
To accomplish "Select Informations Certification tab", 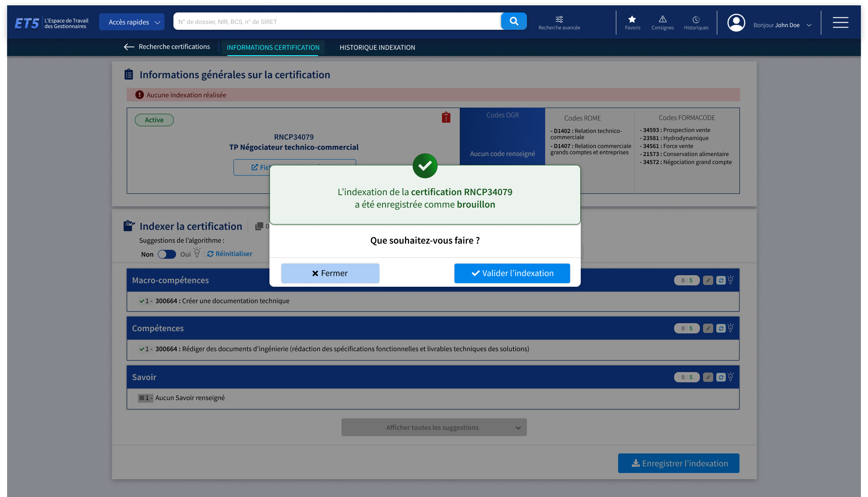I will pos(273,48).
